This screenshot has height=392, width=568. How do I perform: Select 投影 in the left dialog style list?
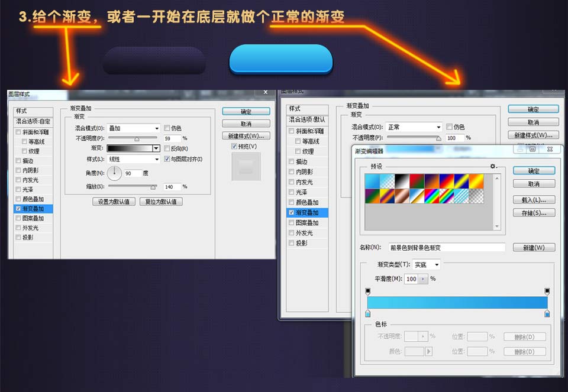click(x=28, y=237)
